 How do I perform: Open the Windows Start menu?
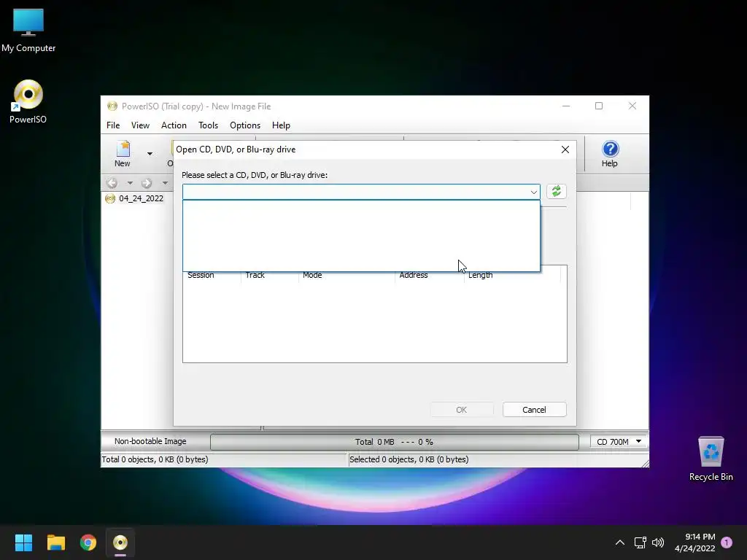point(23,542)
